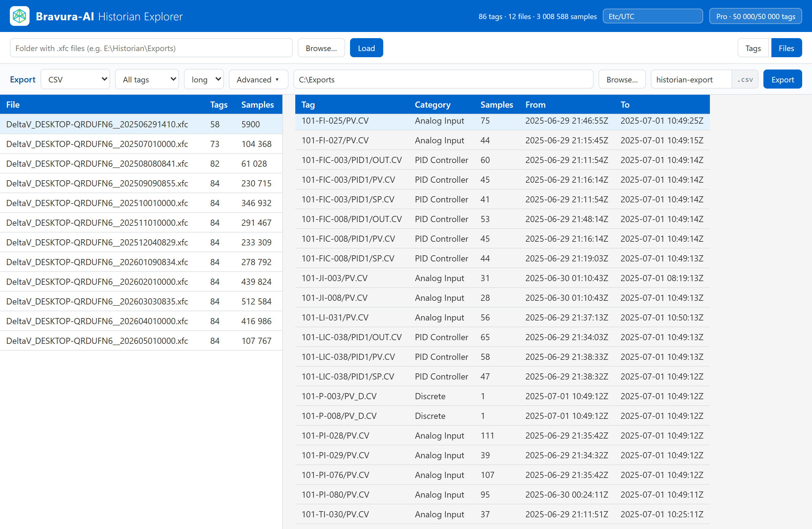Select file DeltaV_DESKTOP-QRDUFN6__202603030835.xfc
Screen dimensions: 812x529
(x=141, y=301)
